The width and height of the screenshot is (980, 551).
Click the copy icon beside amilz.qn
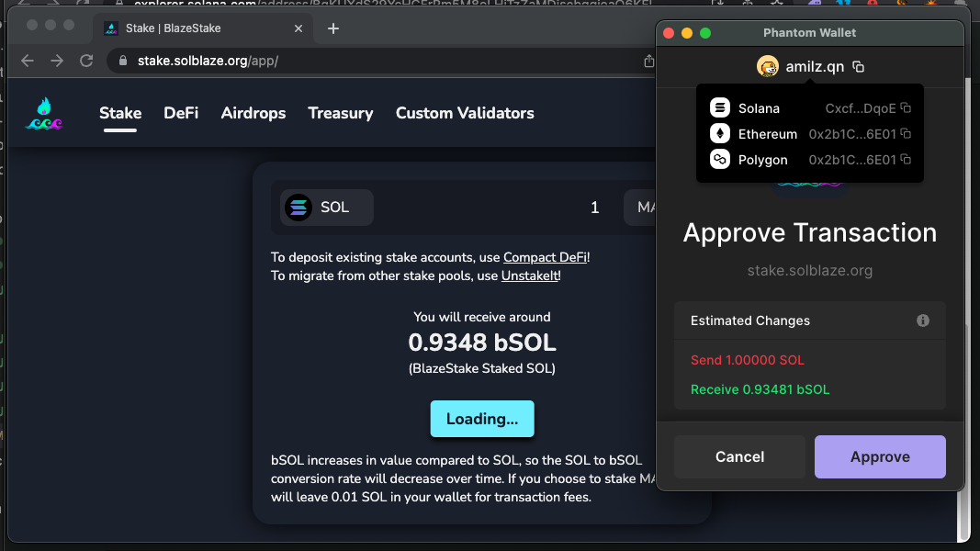tap(858, 67)
